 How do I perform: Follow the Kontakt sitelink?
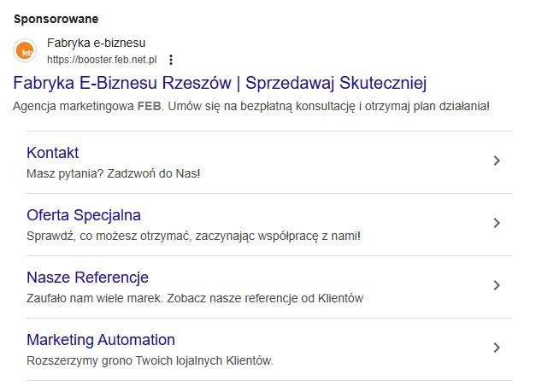pyautogui.click(x=53, y=153)
